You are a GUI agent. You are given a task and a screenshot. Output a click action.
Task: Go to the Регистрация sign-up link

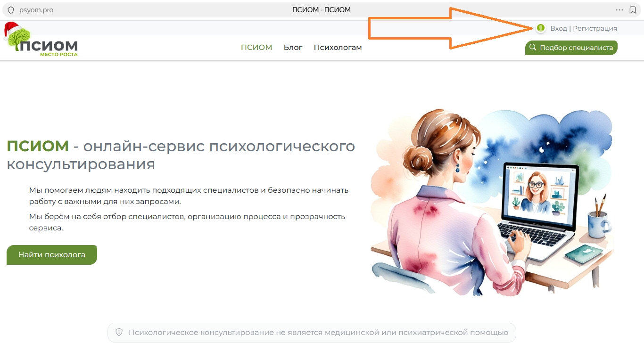coord(594,28)
